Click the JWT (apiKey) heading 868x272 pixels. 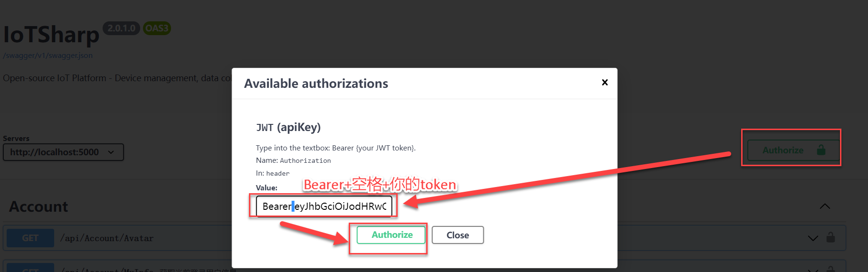click(288, 127)
